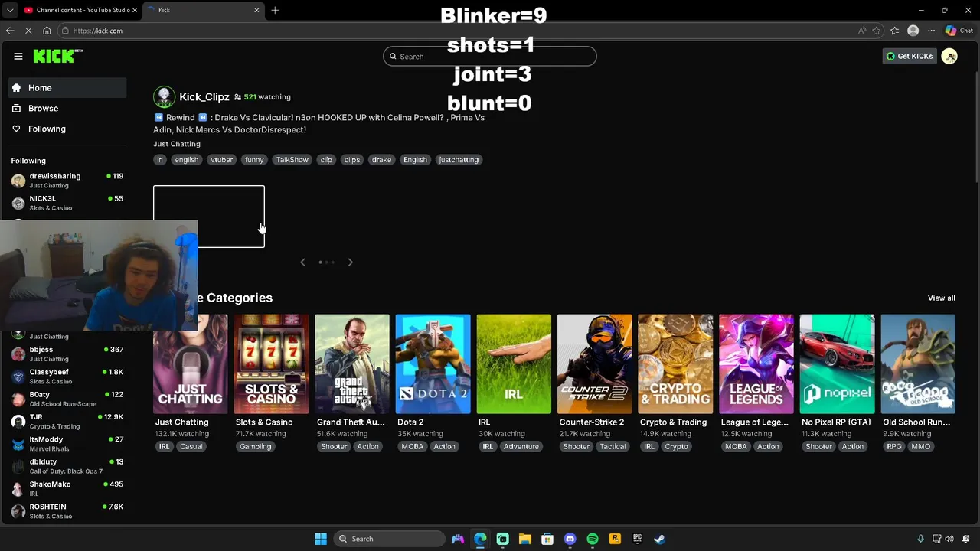
Task: Add page to favorites star icon
Action: 877,31
